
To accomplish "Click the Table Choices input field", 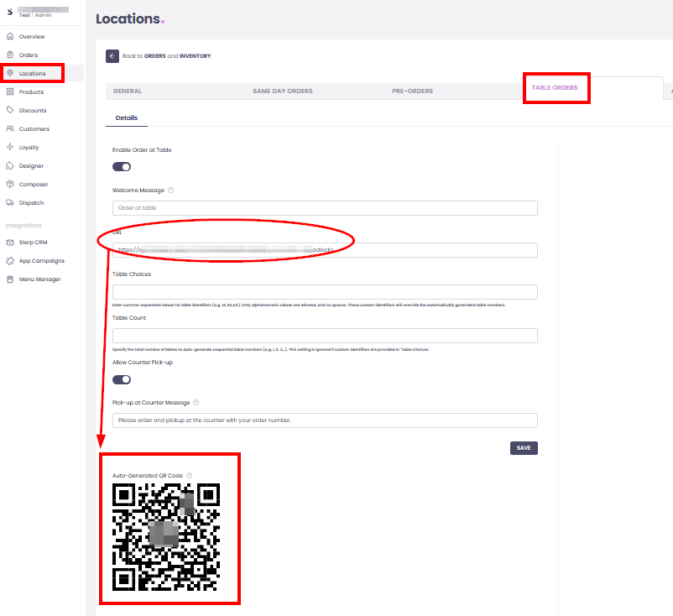I will (x=325, y=292).
